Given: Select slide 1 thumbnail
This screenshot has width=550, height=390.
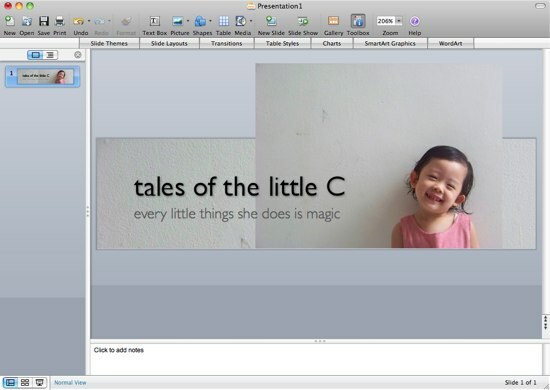Looking at the screenshot, I should pyautogui.click(x=42, y=76).
